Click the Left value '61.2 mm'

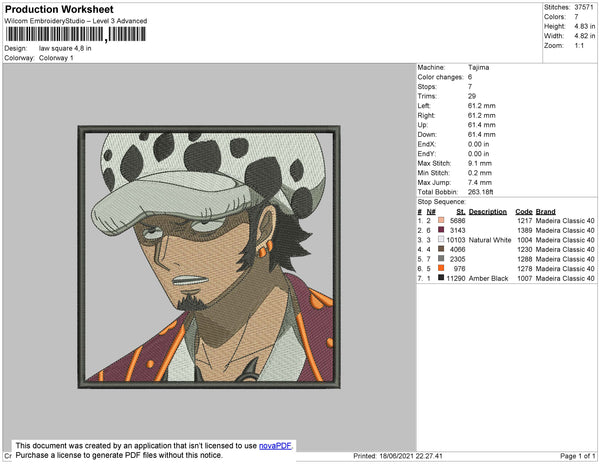tap(481, 106)
